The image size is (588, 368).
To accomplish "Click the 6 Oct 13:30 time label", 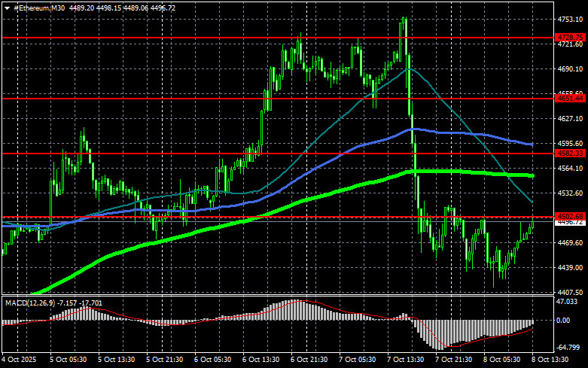I will [266, 361].
